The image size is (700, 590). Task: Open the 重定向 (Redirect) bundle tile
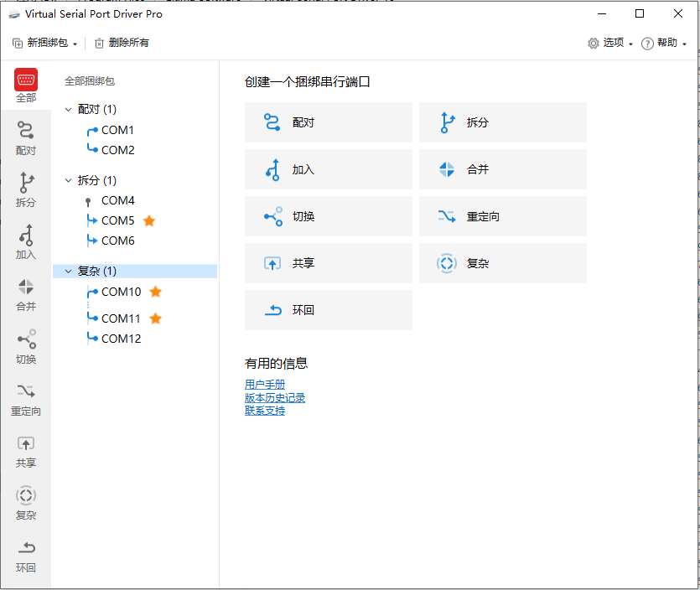[502, 216]
